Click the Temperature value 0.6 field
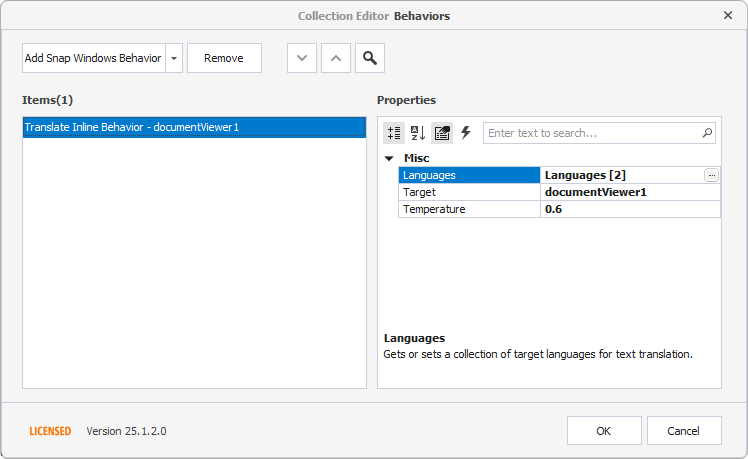Image resolution: width=748 pixels, height=459 pixels. point(630,209)
